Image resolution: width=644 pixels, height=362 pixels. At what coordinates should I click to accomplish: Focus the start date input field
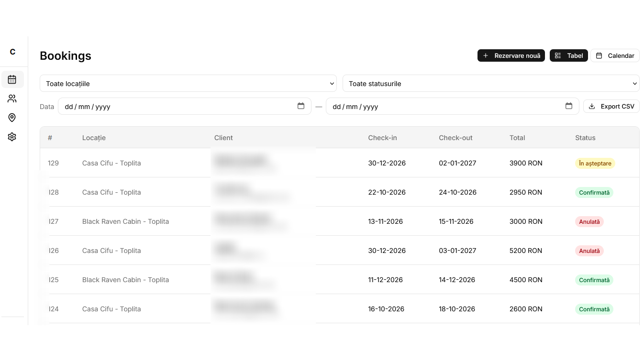(185, 106)
